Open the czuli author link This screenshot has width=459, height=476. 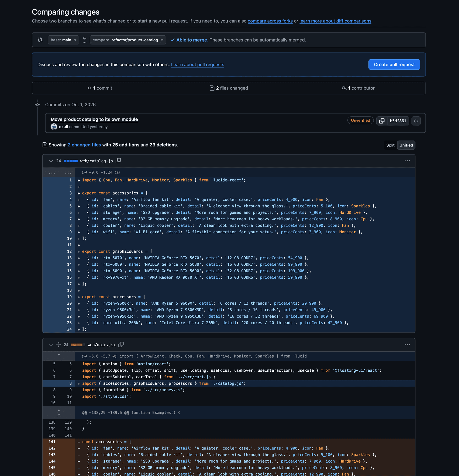click(x=64, y=127)
